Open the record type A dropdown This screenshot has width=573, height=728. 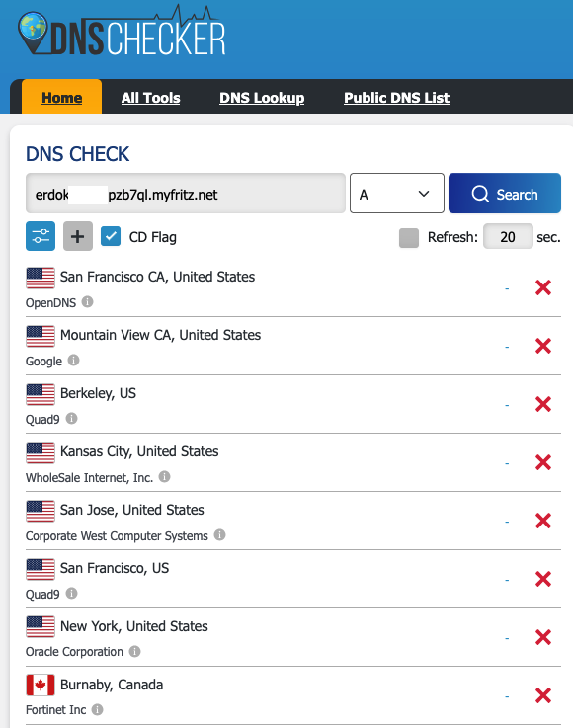396,194
